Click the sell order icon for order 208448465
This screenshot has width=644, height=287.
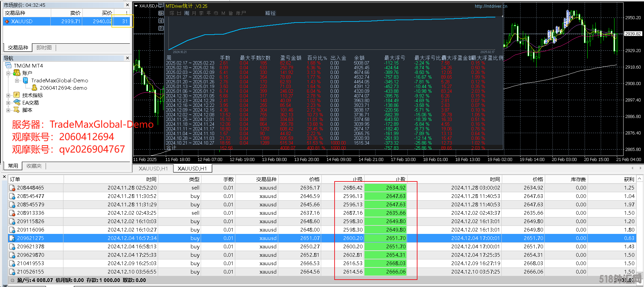pos(12,188)
